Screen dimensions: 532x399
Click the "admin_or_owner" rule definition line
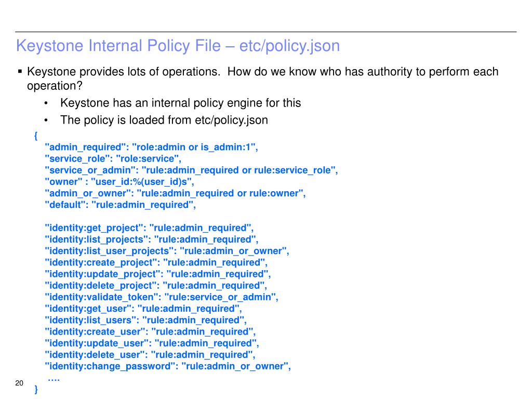coord(175,193)
